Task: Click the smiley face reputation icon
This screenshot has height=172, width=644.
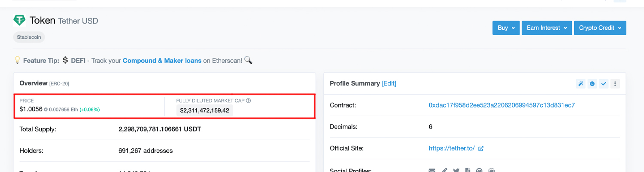Action: 592,84
